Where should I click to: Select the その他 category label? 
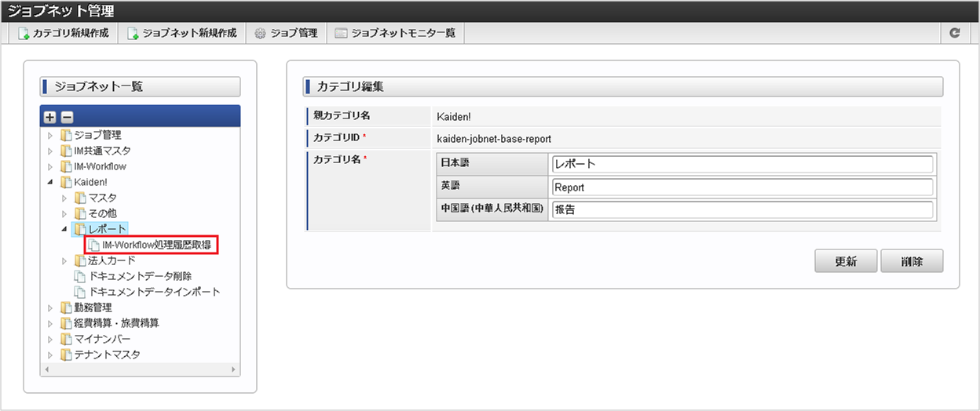tap(103, 213)
